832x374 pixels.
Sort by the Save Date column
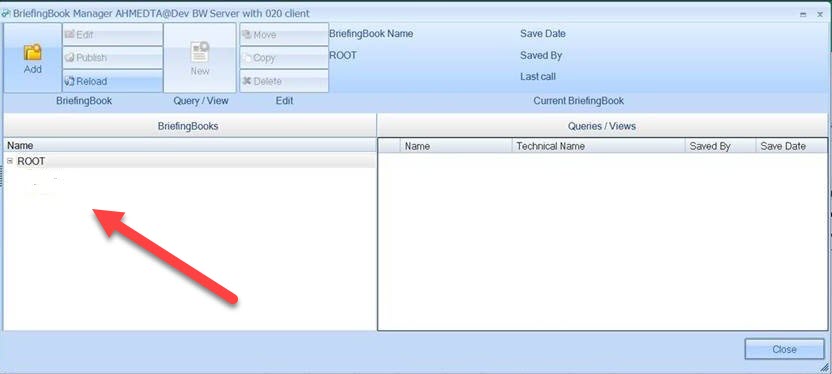coord(791,146)
